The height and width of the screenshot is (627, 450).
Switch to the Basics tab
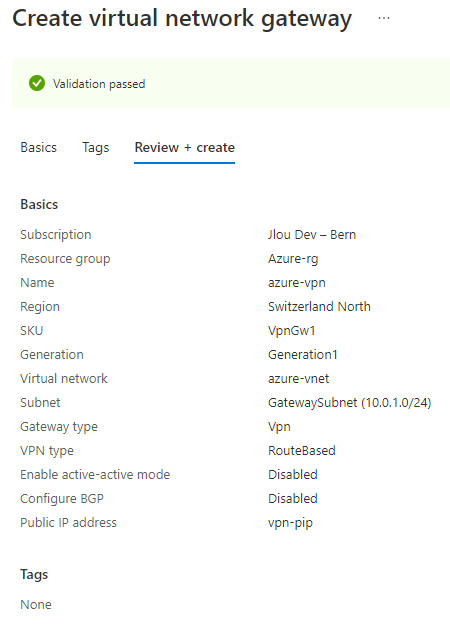[x=38, y=148]
